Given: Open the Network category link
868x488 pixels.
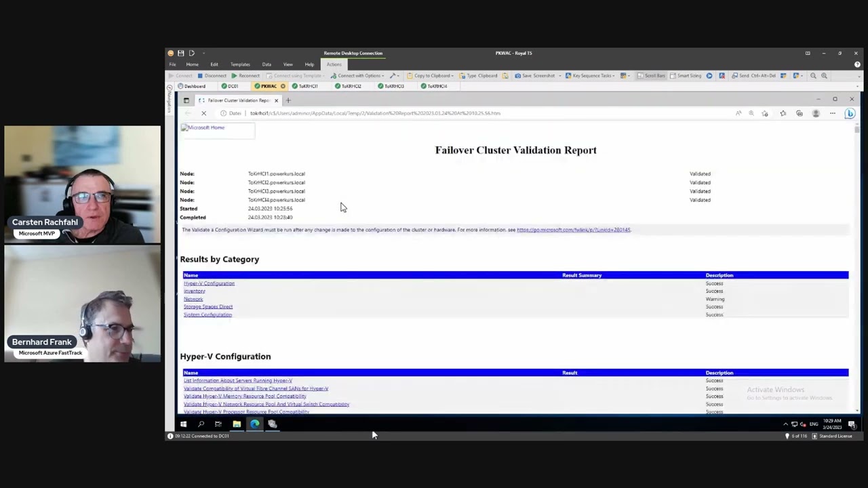Looking at the screenshot, I should (x=193, y=299).
